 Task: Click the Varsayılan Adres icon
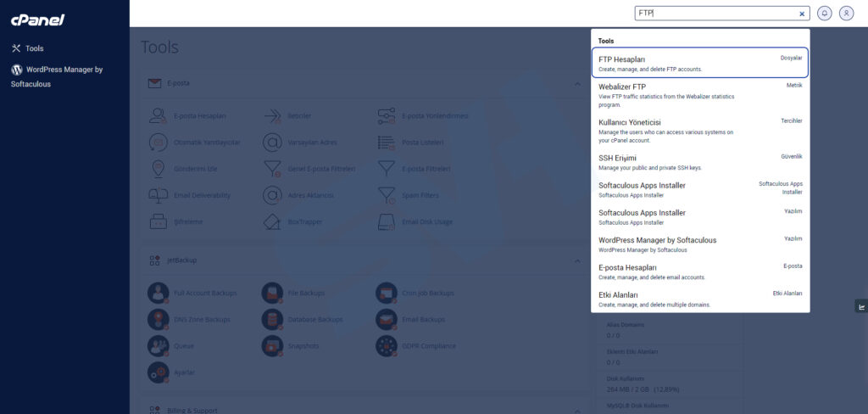272,143
